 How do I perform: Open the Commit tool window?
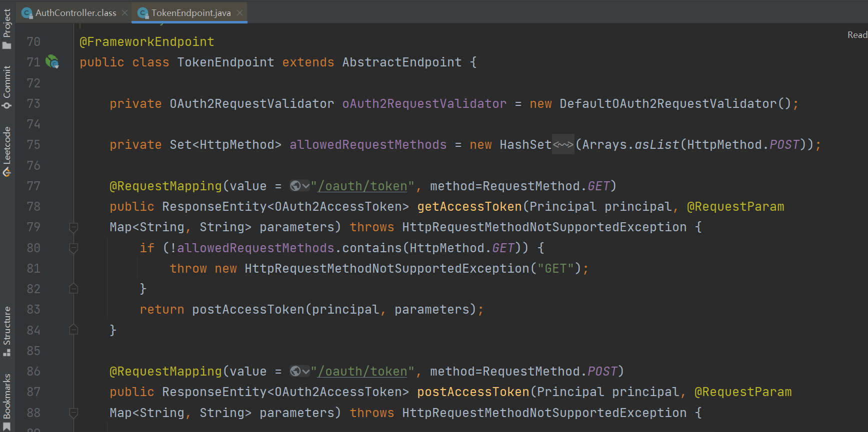pyautogui.click(x=7, y=87)
